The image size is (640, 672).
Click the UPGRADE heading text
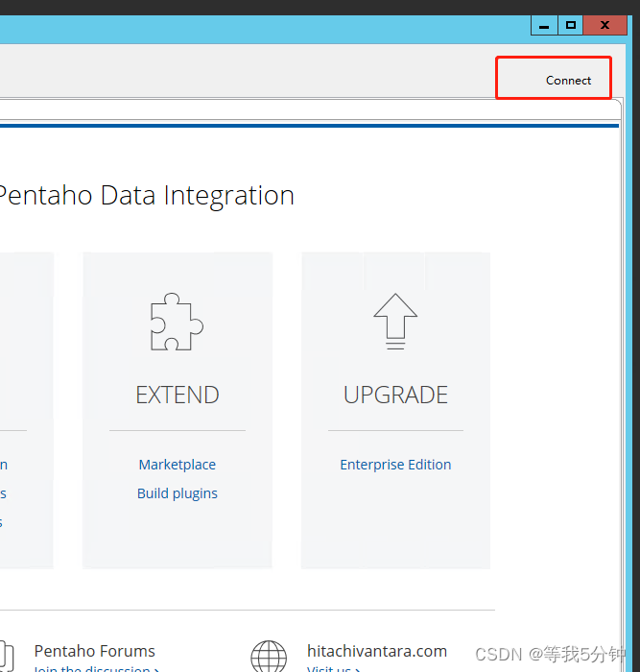[x=395, y=395]
